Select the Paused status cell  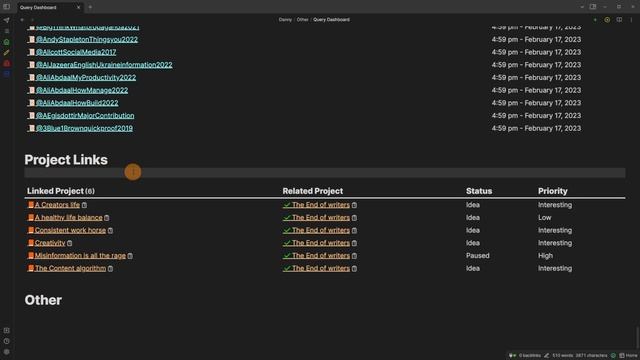478,256
